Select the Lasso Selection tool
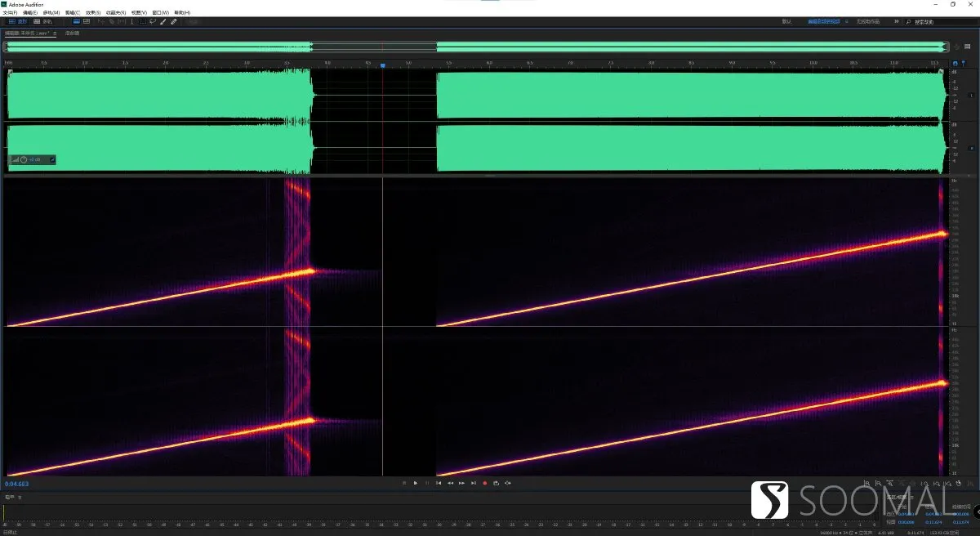The image size is (980, 536). [x=153, y=21]
